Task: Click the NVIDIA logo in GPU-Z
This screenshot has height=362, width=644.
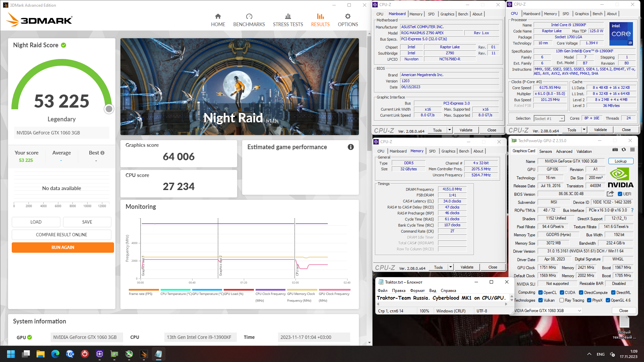Action: click(x=621, y=178)
